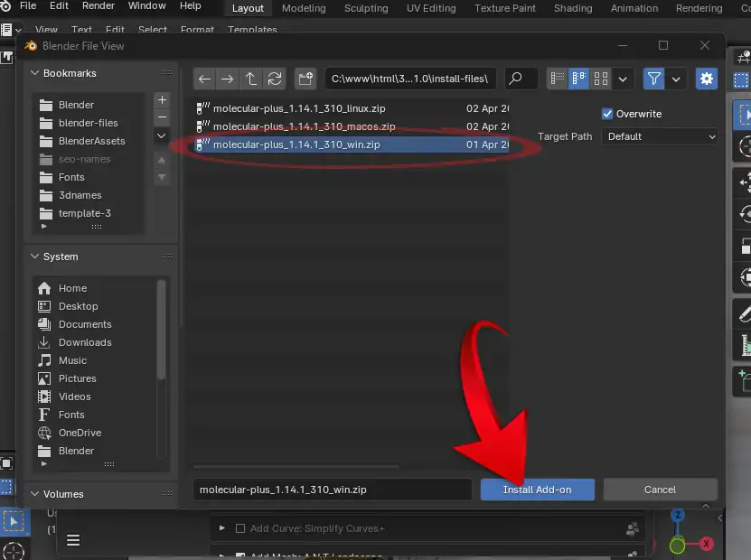This screenshot has width=751, height=560.
Task: Switch to the UV Editing workspace tab
Action: pyautogui.click(x=431, y=9)
